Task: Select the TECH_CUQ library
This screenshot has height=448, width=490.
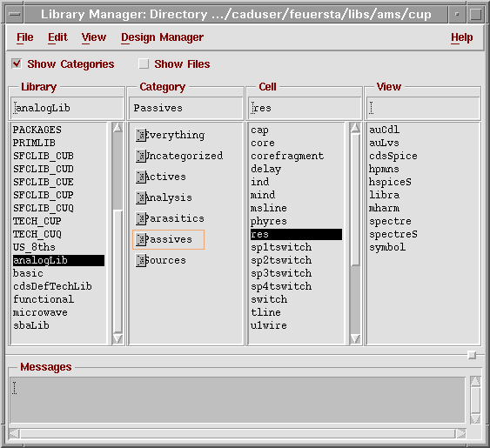Action: [x=37, y=234]
